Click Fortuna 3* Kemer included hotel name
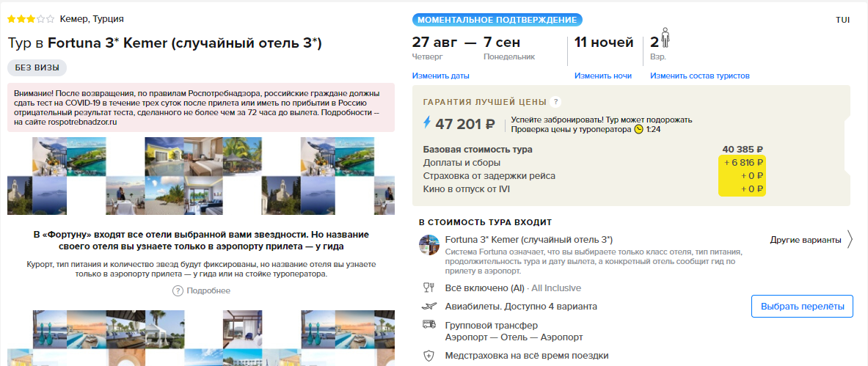Screen dimensions: 868x366 529,240
